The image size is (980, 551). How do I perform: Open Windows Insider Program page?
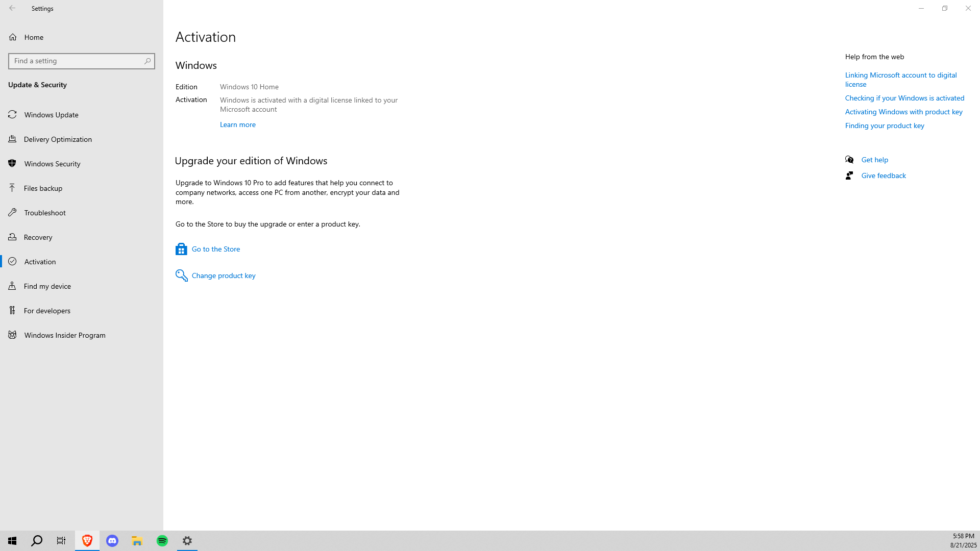pos(82,335)
